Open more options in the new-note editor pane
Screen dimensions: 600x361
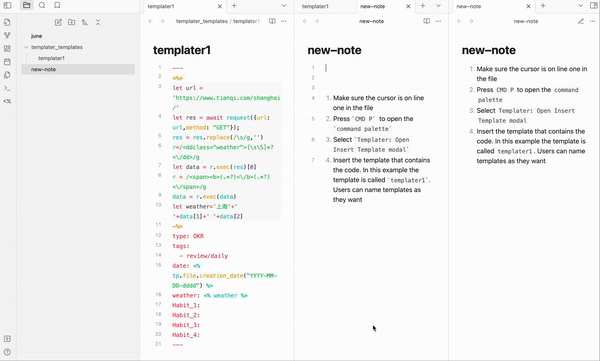439,21
